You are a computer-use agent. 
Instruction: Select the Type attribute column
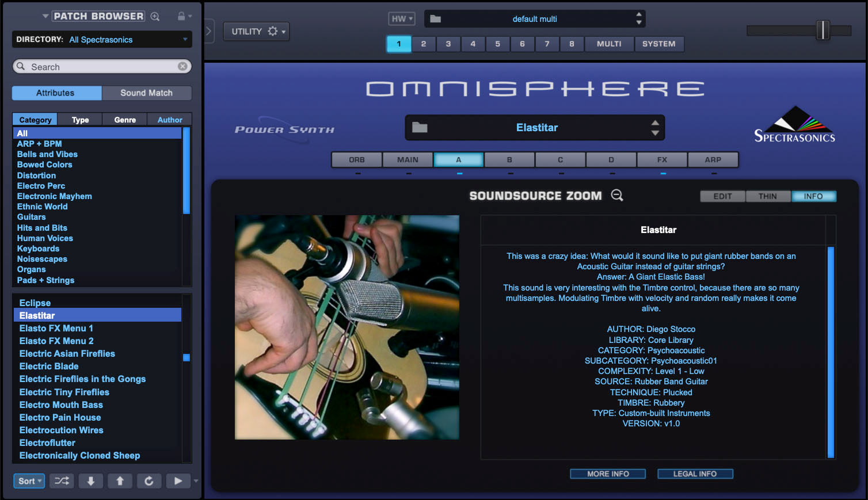(80, 120)
